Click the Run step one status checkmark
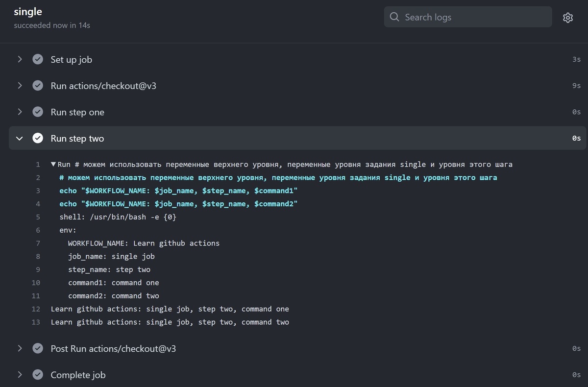The width and height of the screenshot is (588, 387). click(38, 112)
